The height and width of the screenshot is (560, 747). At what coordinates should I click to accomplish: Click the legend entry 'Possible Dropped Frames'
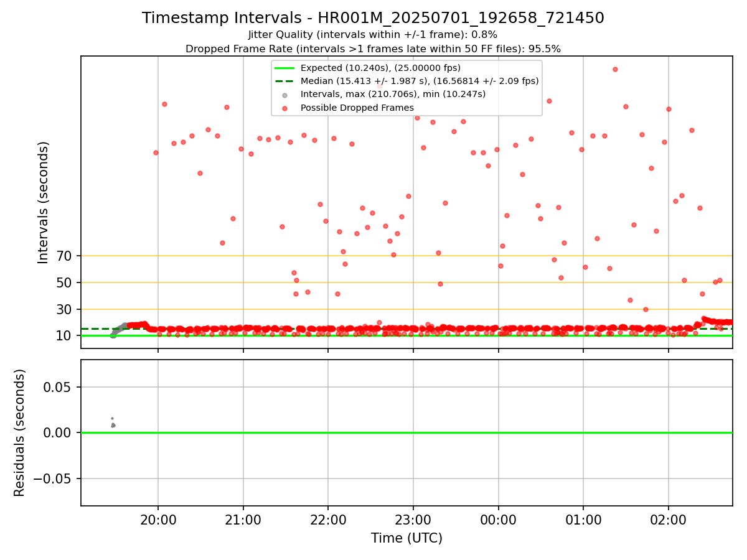tap(357, 108)
